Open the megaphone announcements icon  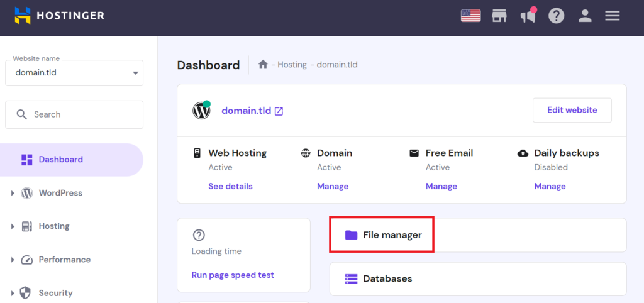click(528, 16)
